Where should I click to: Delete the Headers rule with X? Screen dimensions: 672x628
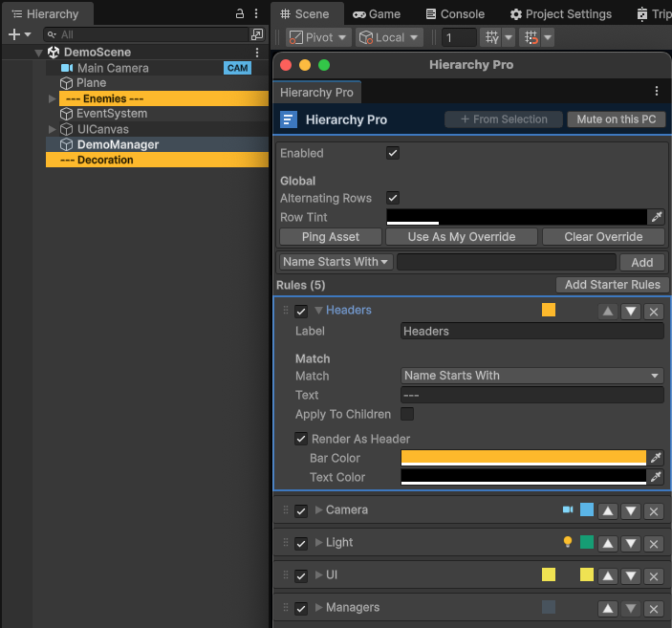654,312
